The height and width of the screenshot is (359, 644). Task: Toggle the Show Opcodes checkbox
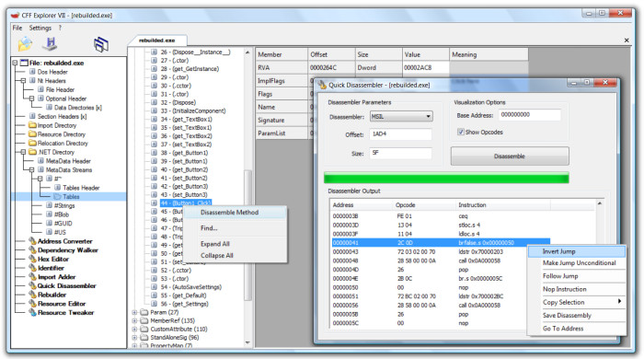coord(461,132)
